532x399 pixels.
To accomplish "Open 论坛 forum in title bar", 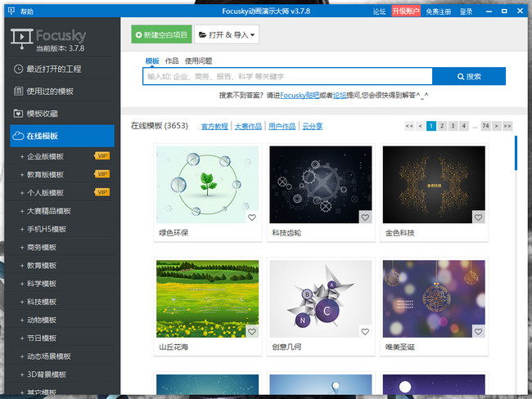I will point(379,11).
